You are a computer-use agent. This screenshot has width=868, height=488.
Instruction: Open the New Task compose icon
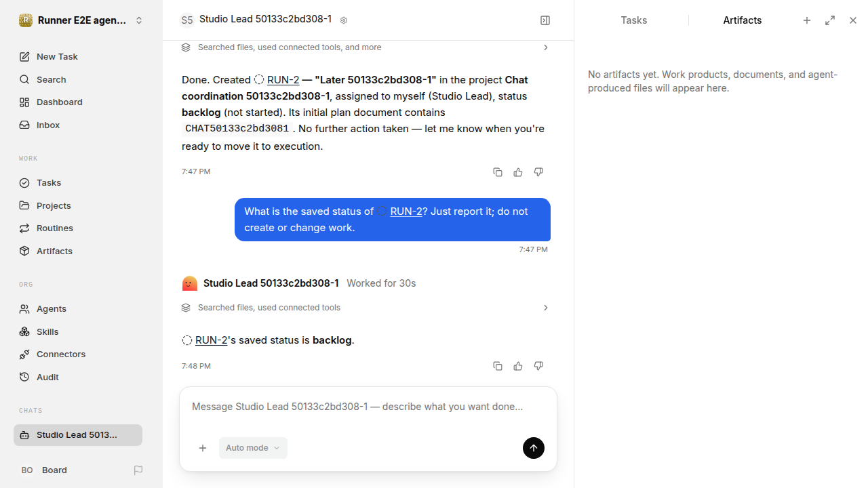24,57
